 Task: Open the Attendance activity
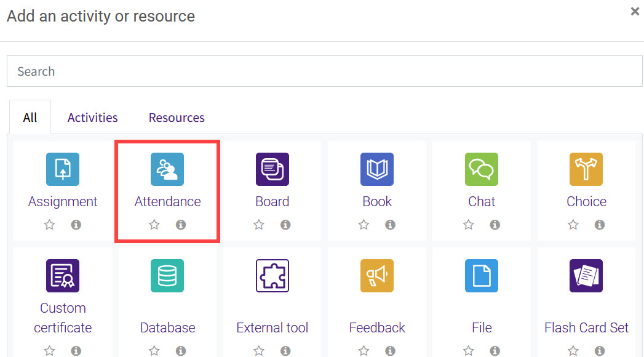(x=167, y=169)
